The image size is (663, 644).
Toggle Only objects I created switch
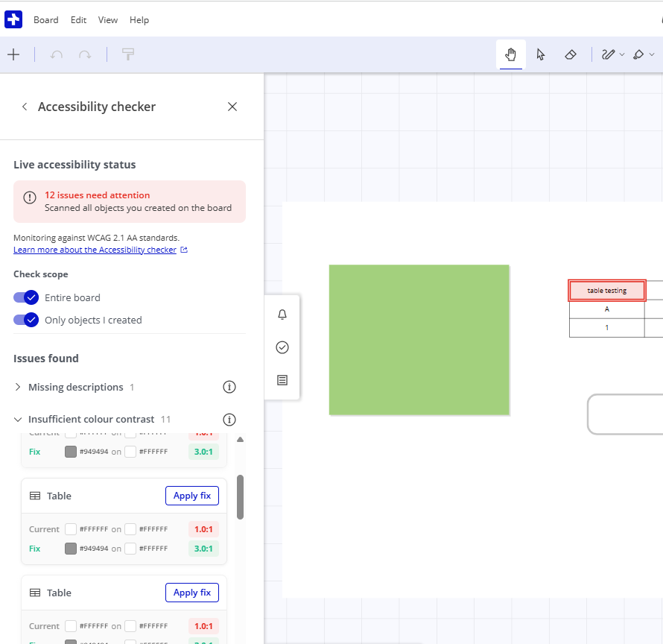click(26, 320)
